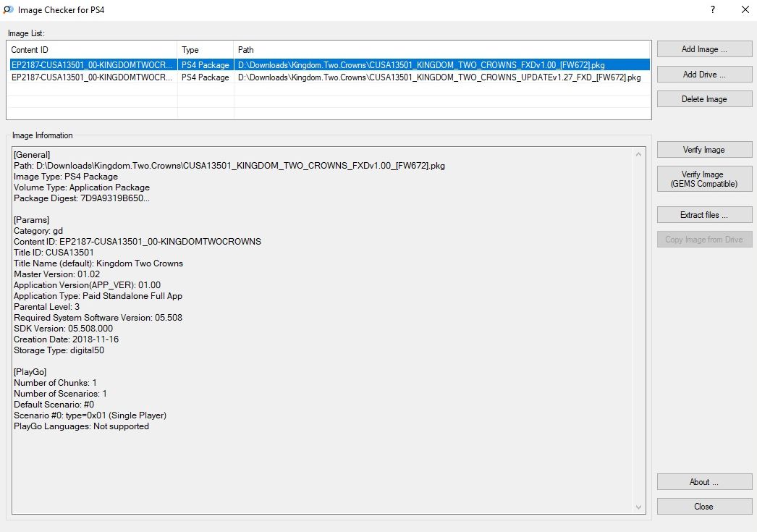Viewport: 757px width, 532px height.
Task: Click the Storage Type: digital50 line
Action: [59, 350]
